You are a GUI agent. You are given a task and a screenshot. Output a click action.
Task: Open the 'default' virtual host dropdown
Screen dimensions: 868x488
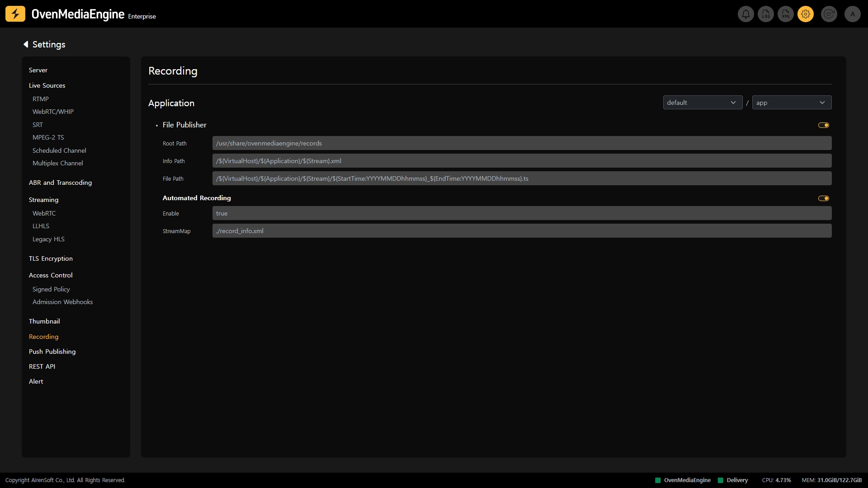coord(702,103)
